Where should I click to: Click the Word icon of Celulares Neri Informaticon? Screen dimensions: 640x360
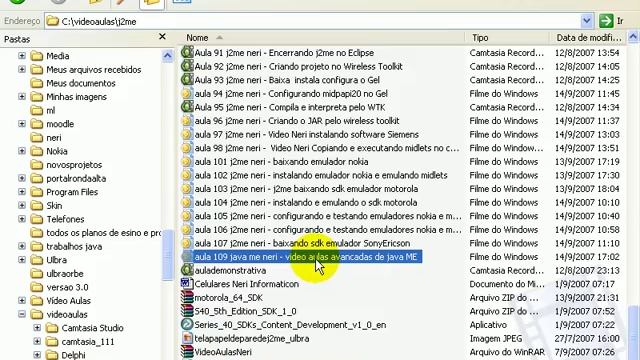pyautogui.click(x=187, y=284)
